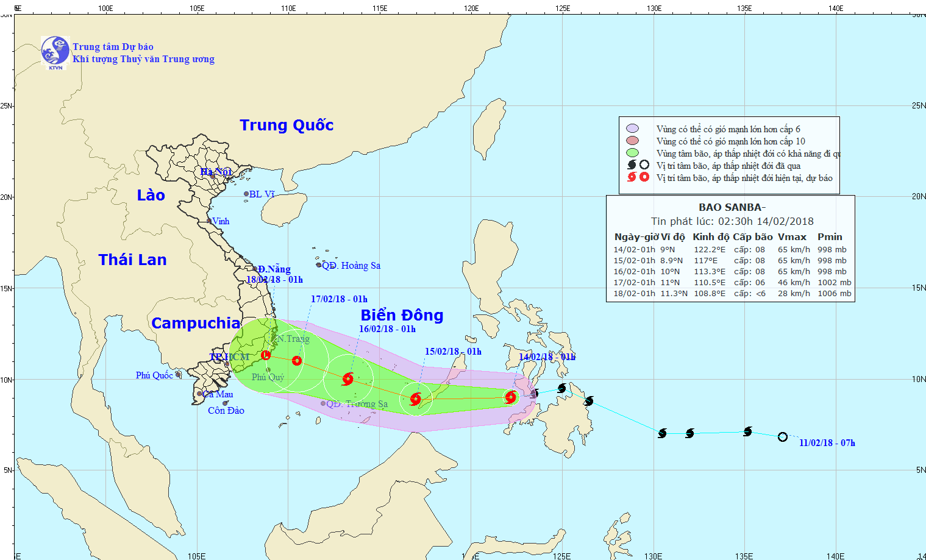
Task: Click the BL Vĩ location dot
Action: [246, 194]
